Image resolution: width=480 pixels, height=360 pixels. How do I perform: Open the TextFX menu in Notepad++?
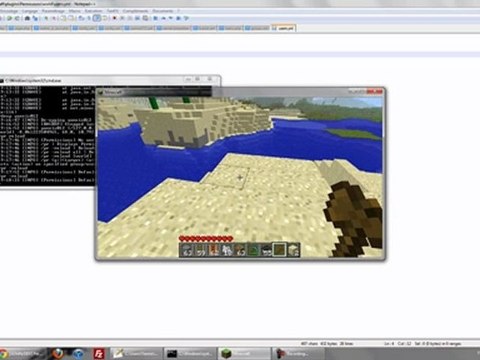(x=113, y=11)
